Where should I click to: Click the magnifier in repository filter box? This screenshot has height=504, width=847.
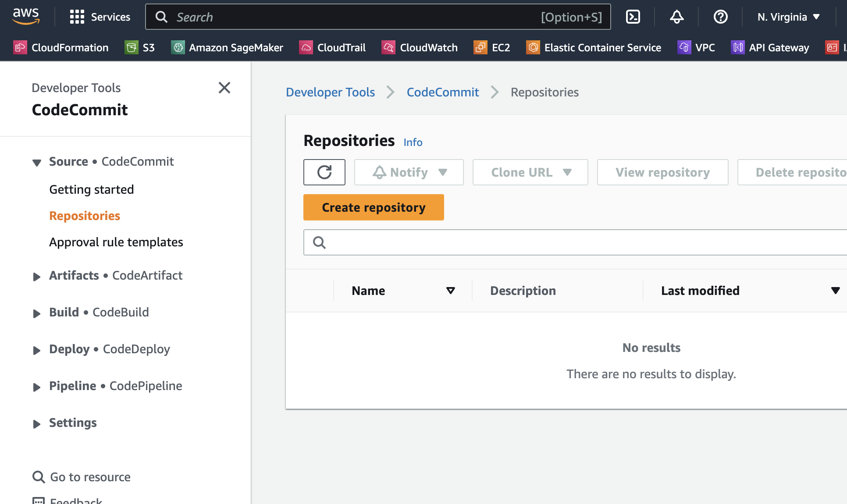[320, 242]
